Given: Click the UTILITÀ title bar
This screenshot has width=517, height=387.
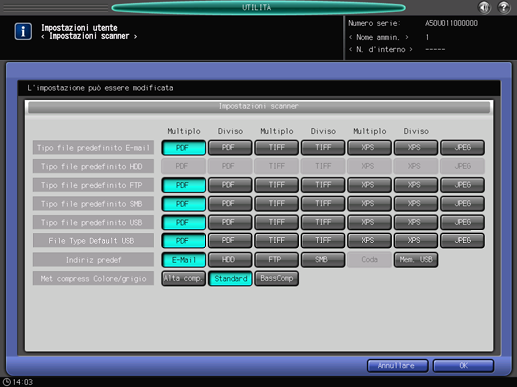Looking at the screenshot, I should (258, 7).
